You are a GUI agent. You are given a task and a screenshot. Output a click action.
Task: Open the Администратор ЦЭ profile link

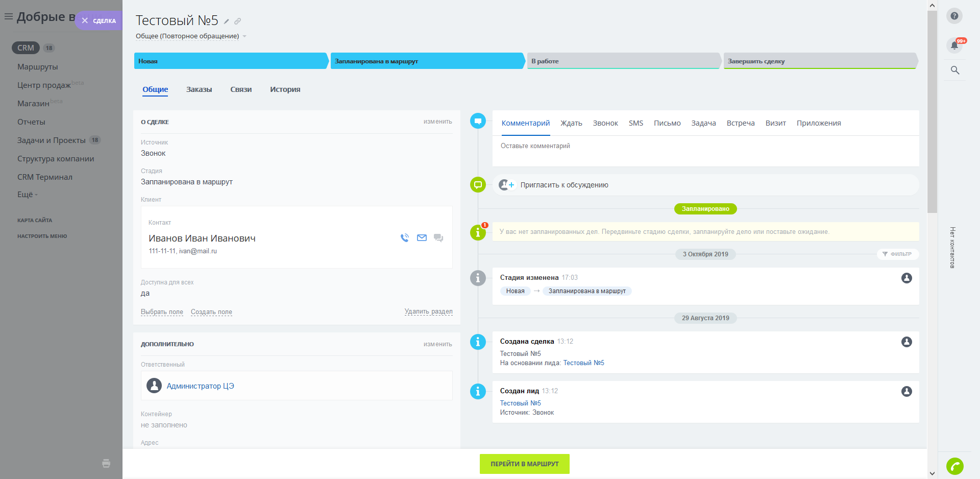(200, 386)
